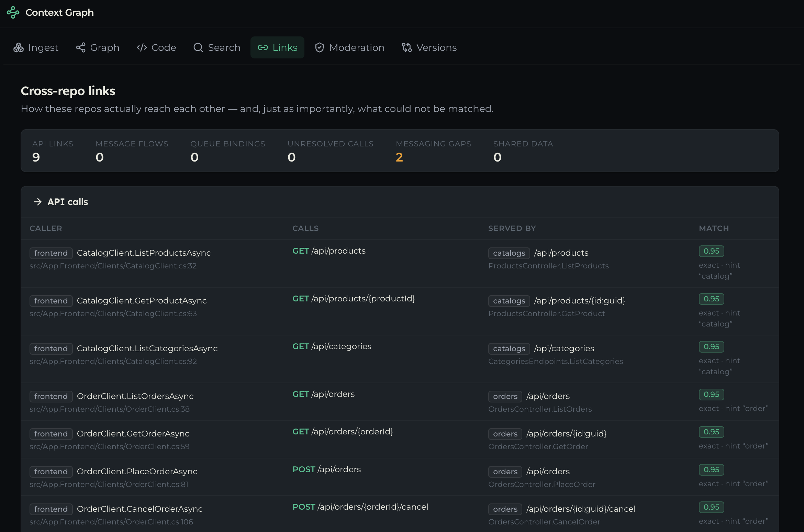Click OrdersController.PlaceOrder handler
The height and width of the screenshot is (532, 804).
point(542,485)
